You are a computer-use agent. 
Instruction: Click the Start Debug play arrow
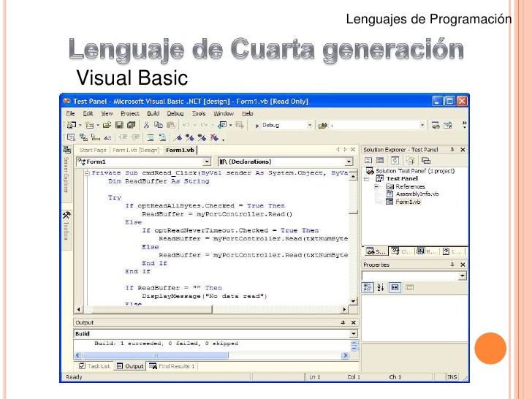[x=256, y=126]
